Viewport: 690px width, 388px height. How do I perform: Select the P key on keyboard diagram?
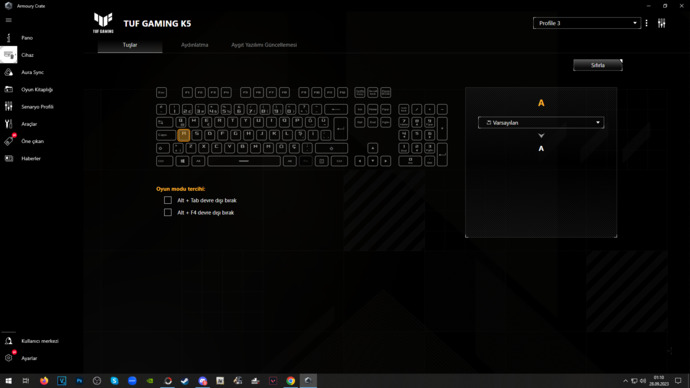297,122
